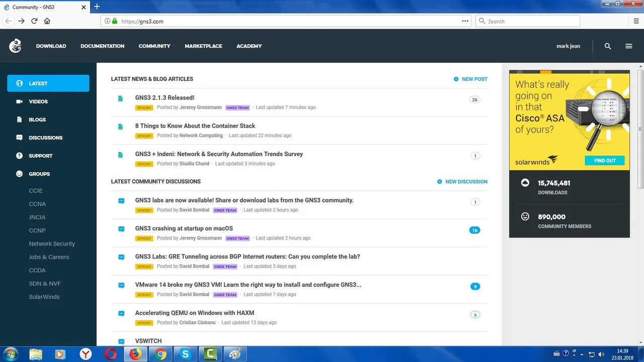Go to browser home page icon

(x=47, y=21)
